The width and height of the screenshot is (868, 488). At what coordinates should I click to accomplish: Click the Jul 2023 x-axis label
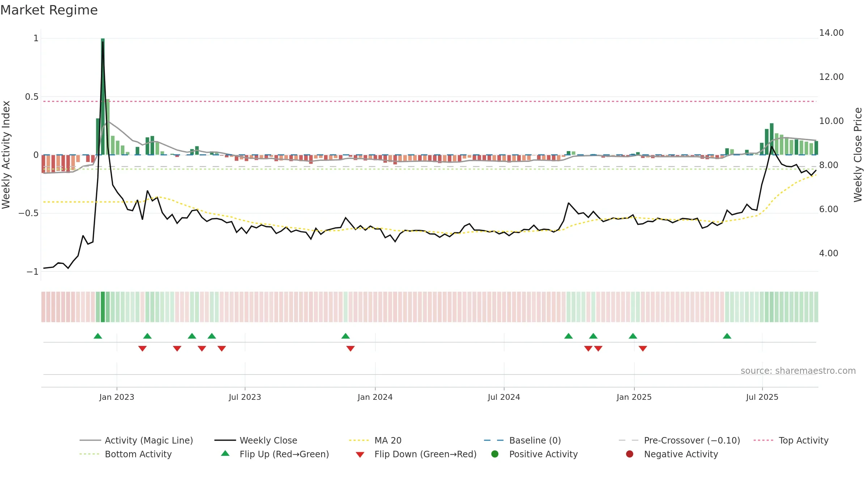(245, 397)
